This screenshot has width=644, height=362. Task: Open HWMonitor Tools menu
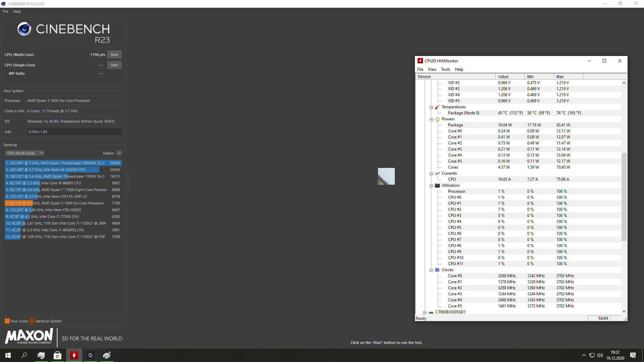(x=445, y=69)
